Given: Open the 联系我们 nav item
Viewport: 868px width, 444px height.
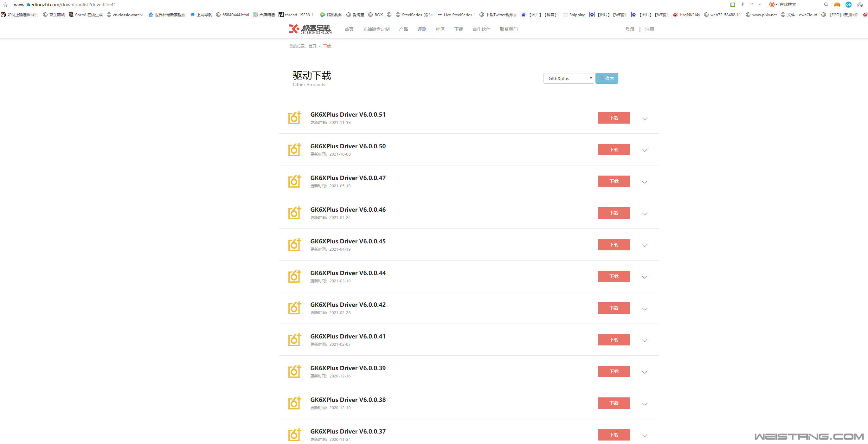Looking at the screenshot, I should 508,29.
